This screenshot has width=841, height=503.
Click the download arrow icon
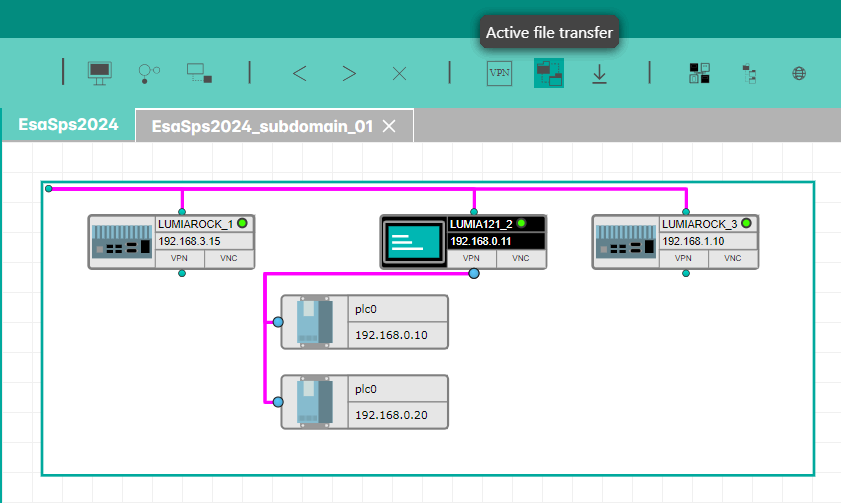pyautogui.click(x=599, y=73)
